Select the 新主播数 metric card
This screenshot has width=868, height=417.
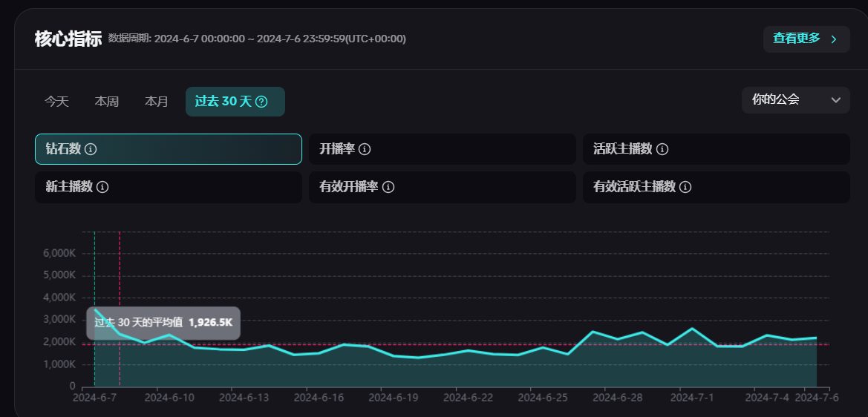pyautogui.click(x=169, y=187)
